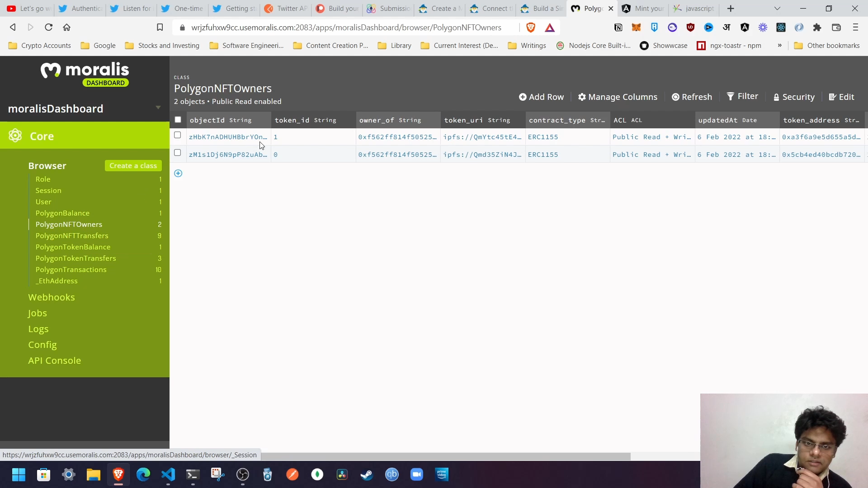Open the Brave Shields lion icon

531,28
